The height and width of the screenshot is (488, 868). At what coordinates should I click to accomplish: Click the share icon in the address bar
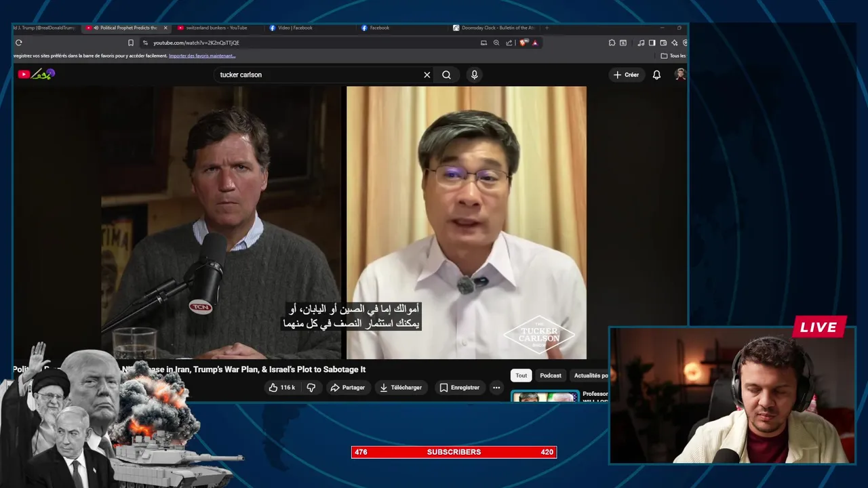[x=509, y=43]
